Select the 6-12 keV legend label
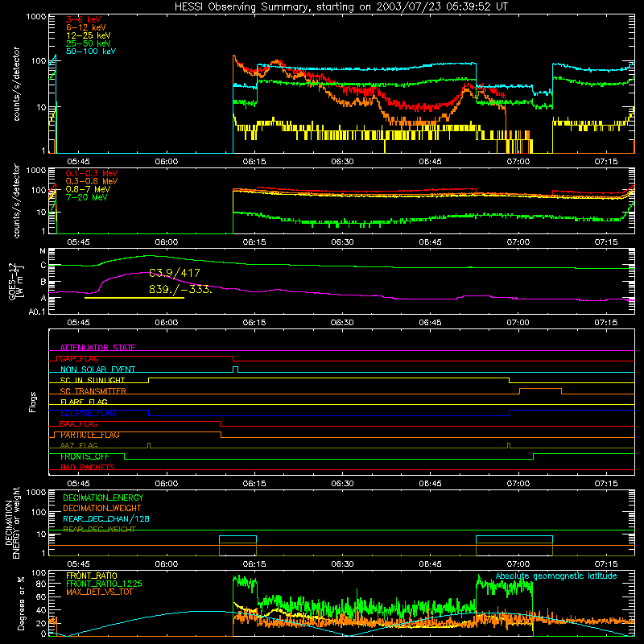The height and width of the screenshot is (644, 644). pyautogui.click(x=86, y=27)
